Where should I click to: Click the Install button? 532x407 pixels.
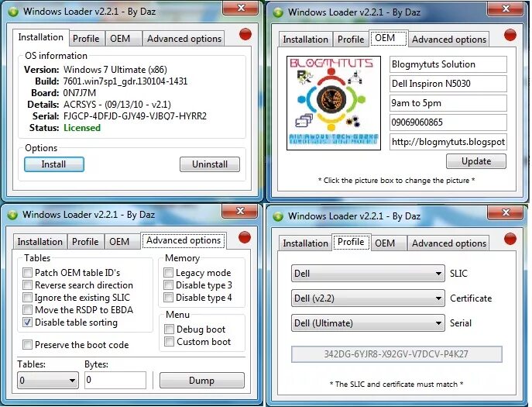54,164
